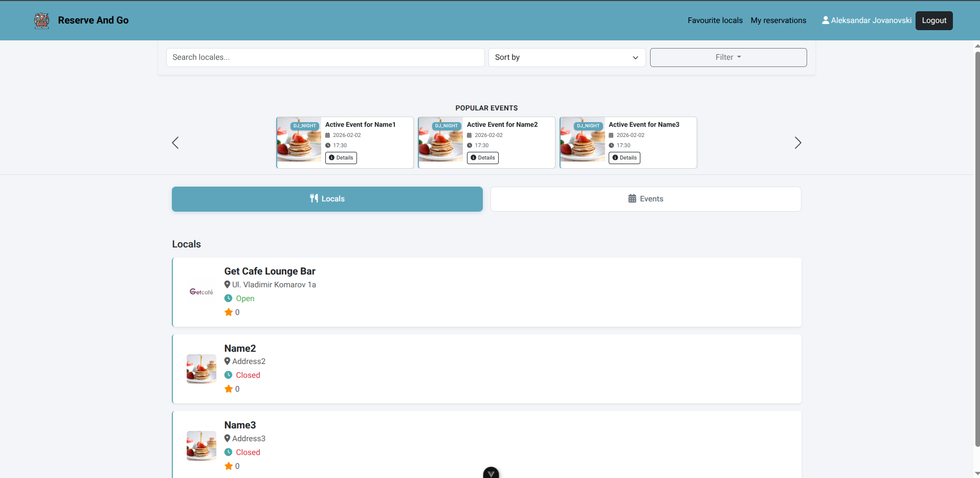Show Details for Active Event for Name1
This screenshot has height=478, width=980.
point(341,158)
